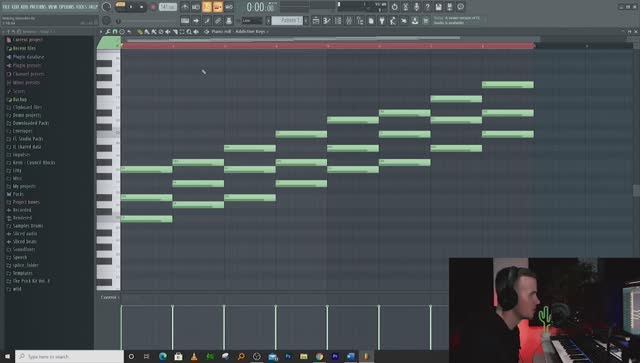The image size is (640, 363).
Task: Adjust the master pitch knob
Action: coord(106,20)
